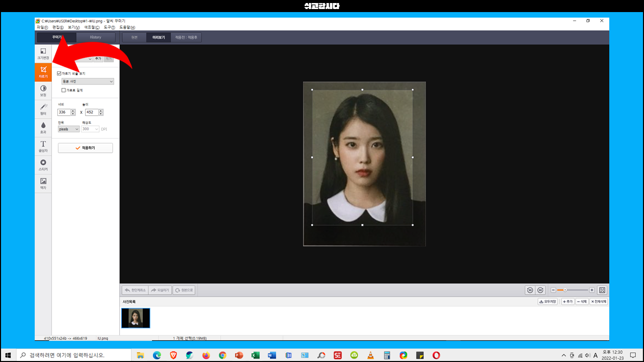Click the 모두저장 save all button
Image resolution: width=644 pixels, height=362 pixels.
[548, 302]
